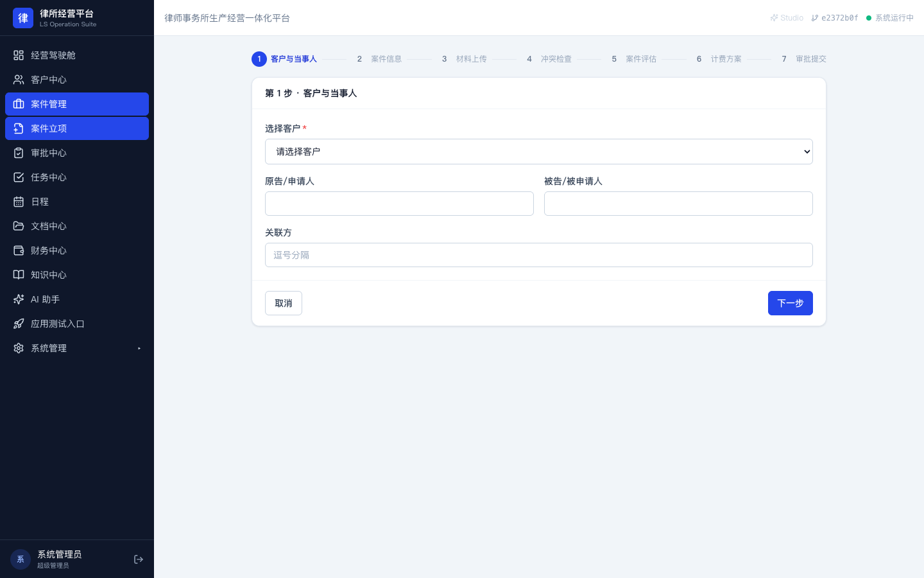The width and height of the screenshot is (924, 578).
Task: Click the e2372b0f commit label
Action: [840, 18]
